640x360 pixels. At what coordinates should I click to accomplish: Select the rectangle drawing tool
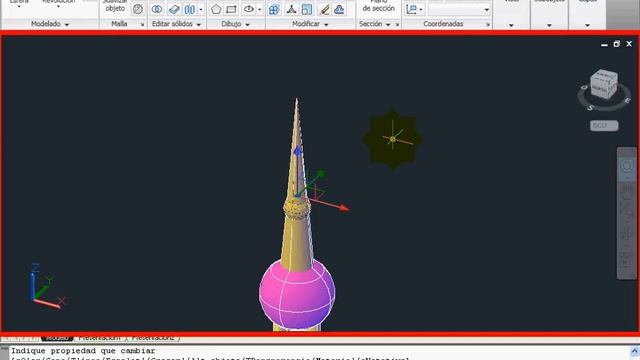(231, 9)
